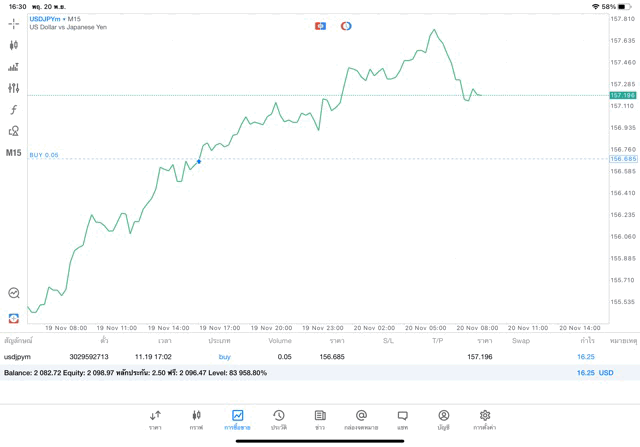Click the function (f) indicator icon
Viewport: 640px width, 447px height.
[x=14, y=110]
